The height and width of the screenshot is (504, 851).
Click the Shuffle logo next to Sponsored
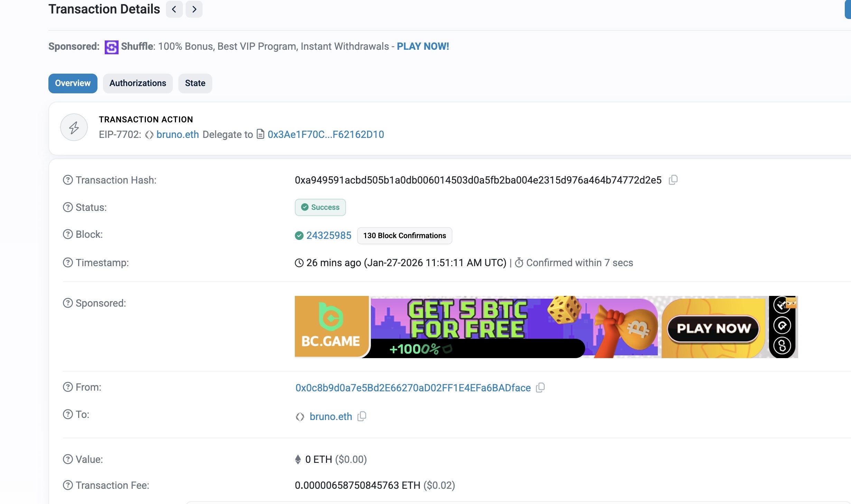[111, 46]
